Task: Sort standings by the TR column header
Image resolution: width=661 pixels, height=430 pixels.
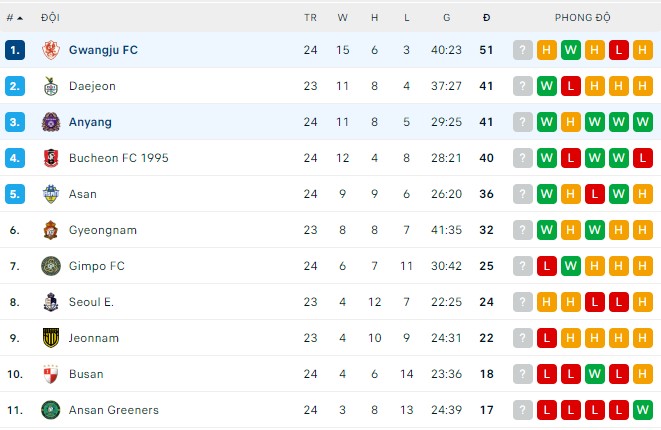Action: click(310, 18)
